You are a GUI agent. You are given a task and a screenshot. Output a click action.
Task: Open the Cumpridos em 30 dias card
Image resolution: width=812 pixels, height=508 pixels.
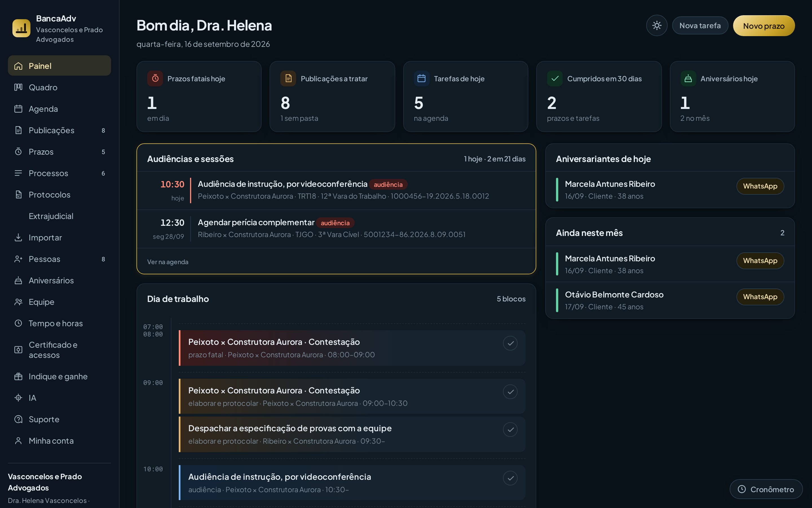pos(599,97)
